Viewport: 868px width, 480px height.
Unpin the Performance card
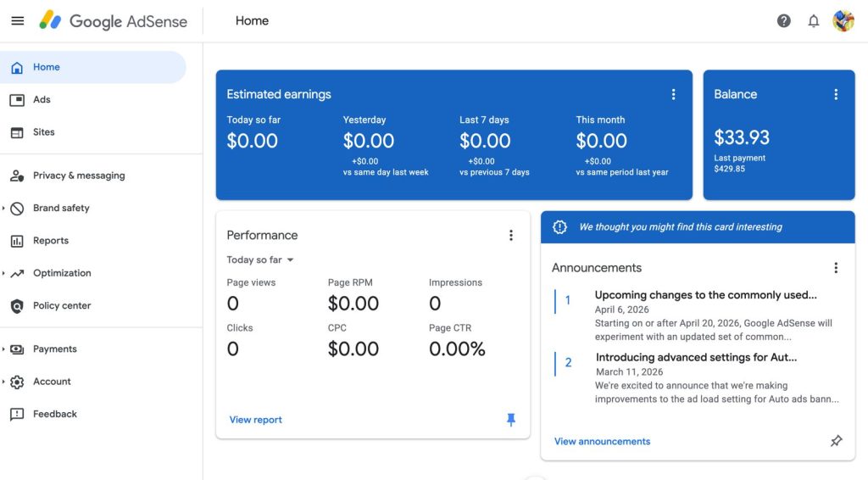click(x=511, y=420)
